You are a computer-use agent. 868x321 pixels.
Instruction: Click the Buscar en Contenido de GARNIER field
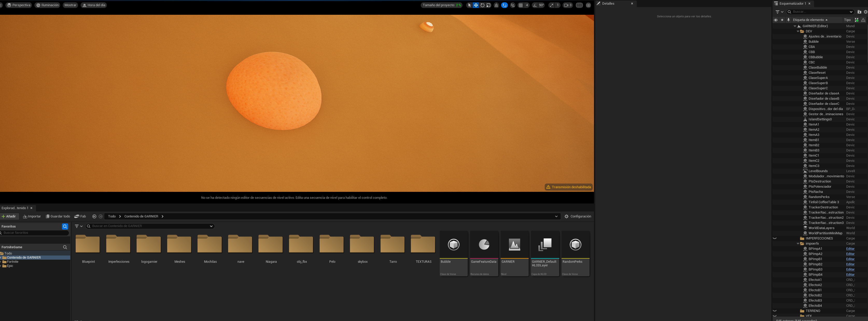pyautogui.click(x=148, y=226)
